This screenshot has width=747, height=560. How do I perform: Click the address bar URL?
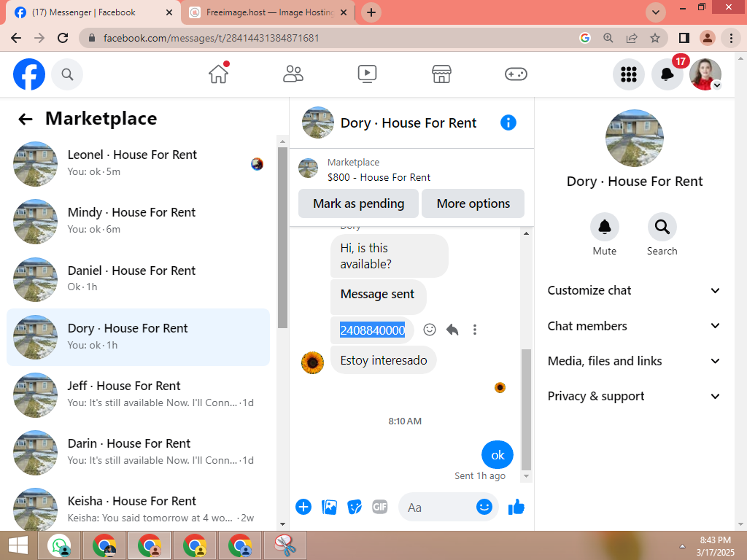pos(211,38)
